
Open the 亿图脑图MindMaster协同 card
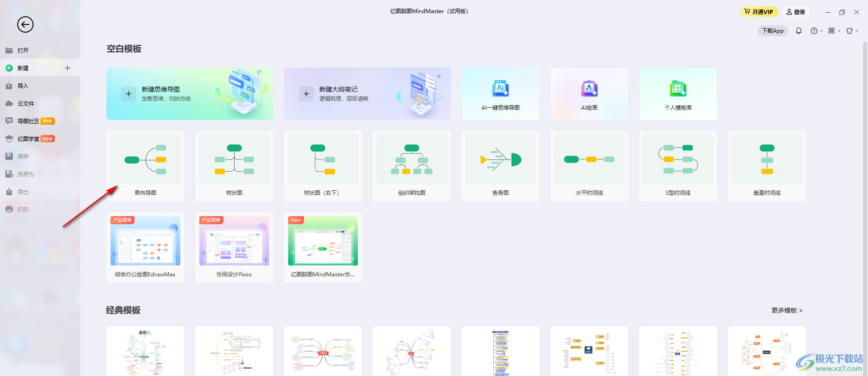coord(323,248)
